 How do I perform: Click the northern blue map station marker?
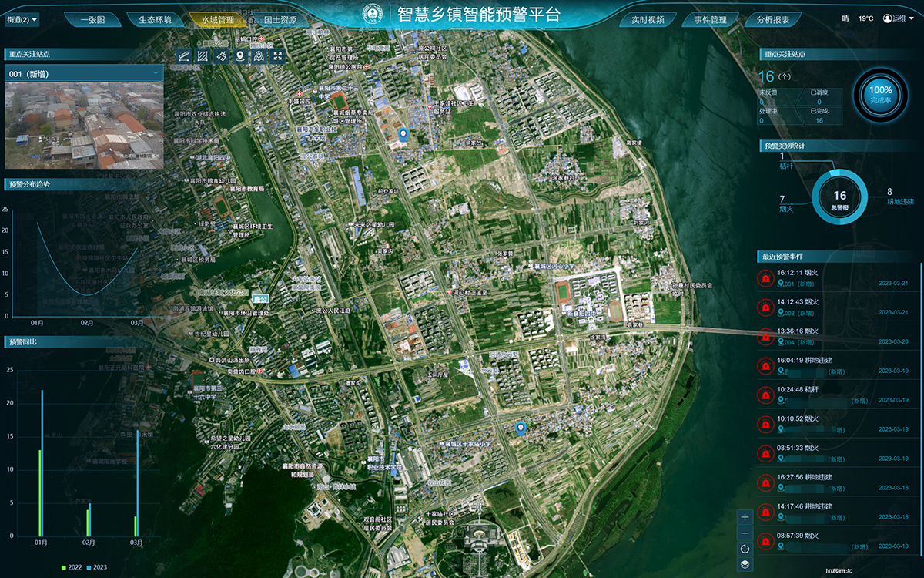point(402,136)
